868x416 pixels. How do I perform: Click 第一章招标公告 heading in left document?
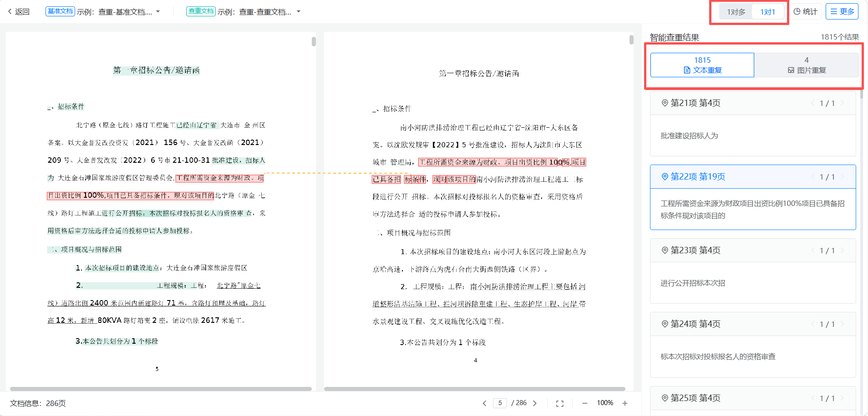click(156, 70)
